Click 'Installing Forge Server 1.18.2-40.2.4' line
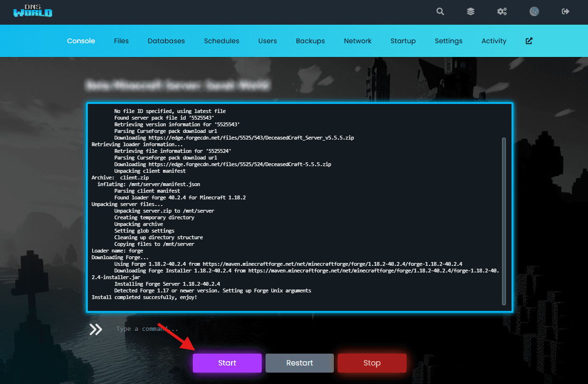This screenshot has width=588, height=384. point(167,284)
